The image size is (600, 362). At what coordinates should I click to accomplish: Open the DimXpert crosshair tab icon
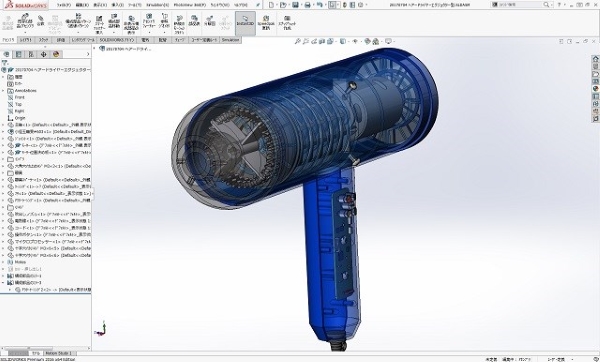pyautogui.click(x=44, y=54)
